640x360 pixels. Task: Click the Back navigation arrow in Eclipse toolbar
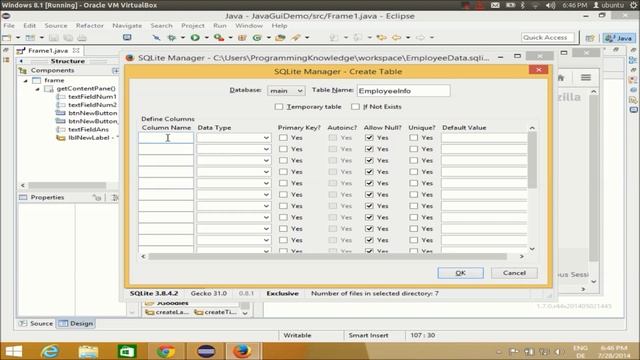[x=396, y=38]
